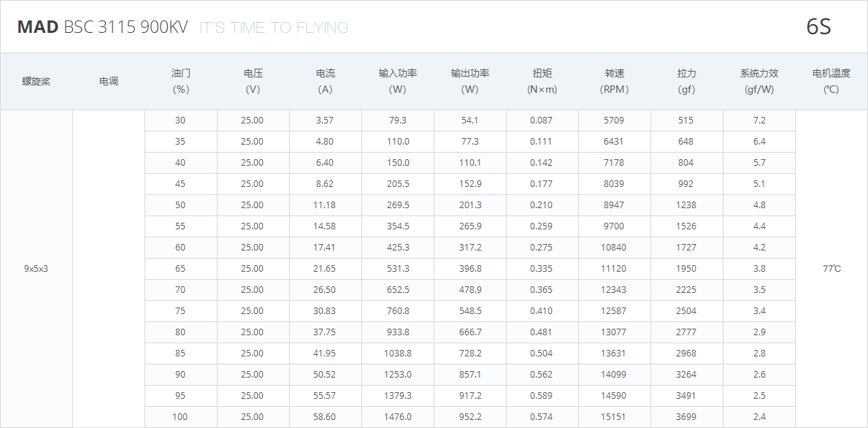
Task: Select the 拉力 (gf) column header
Action: coord(686,81)
